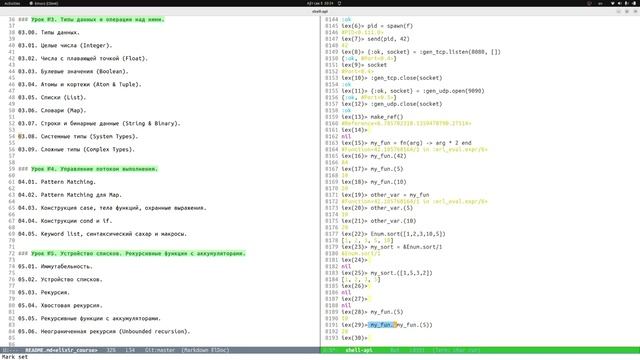Click line '03.03. Булевые значения (Boolean).'
Image resolution: width=640 pixels, height=360 pixels.
tap(73, 71)
